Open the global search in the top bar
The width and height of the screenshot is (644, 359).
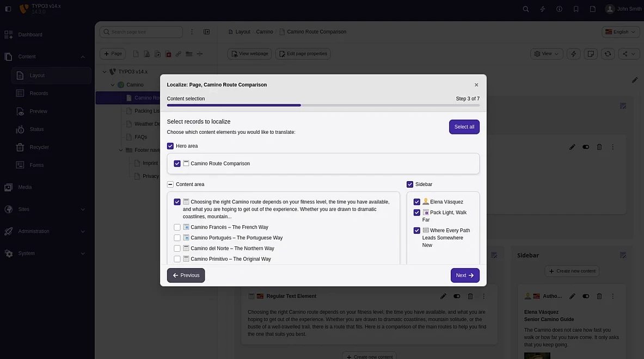525,9
